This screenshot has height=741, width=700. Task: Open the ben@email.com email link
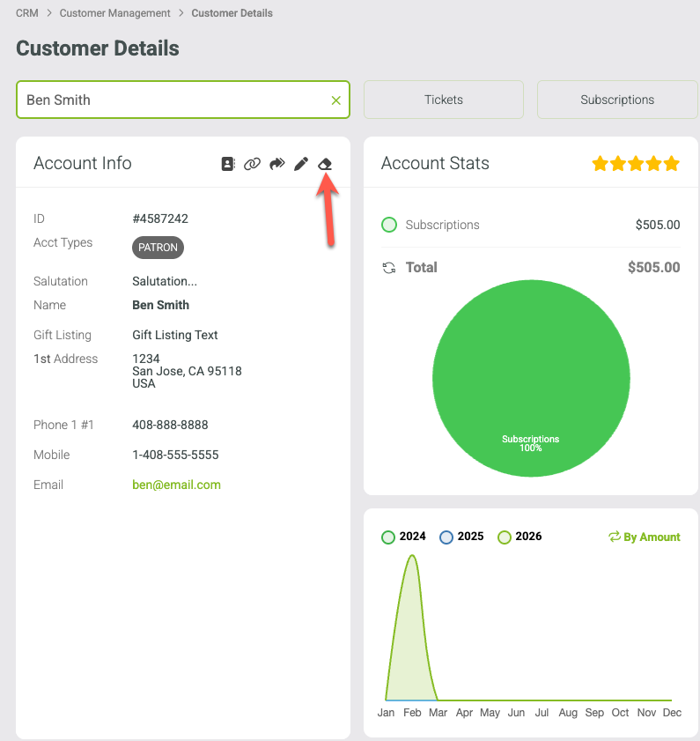(x=177, y=485)
